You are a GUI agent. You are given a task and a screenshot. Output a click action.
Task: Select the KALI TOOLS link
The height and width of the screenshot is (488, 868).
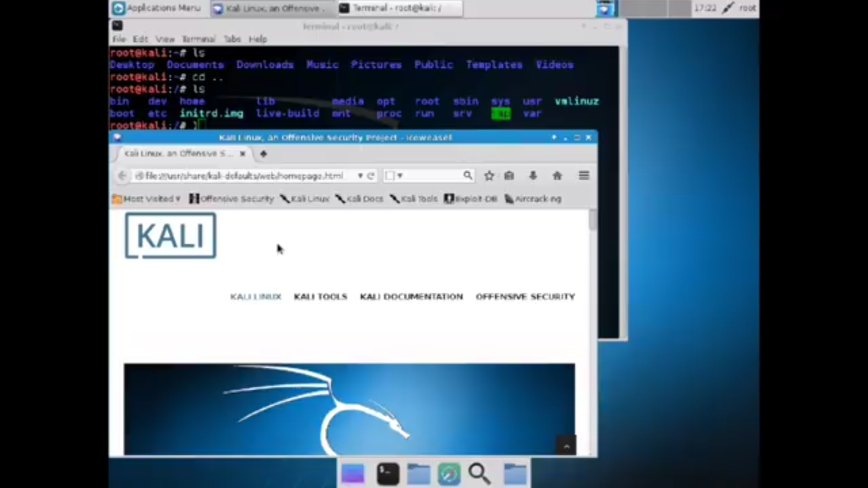[320, 296]
